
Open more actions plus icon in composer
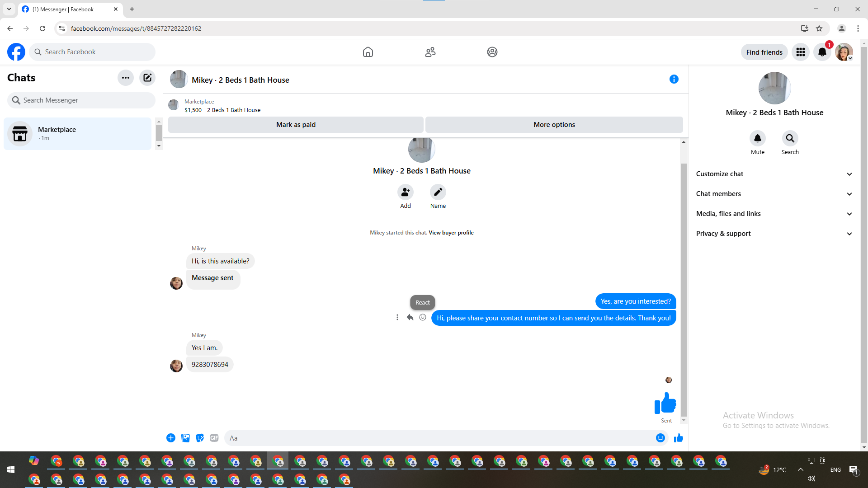click(171, 438)
